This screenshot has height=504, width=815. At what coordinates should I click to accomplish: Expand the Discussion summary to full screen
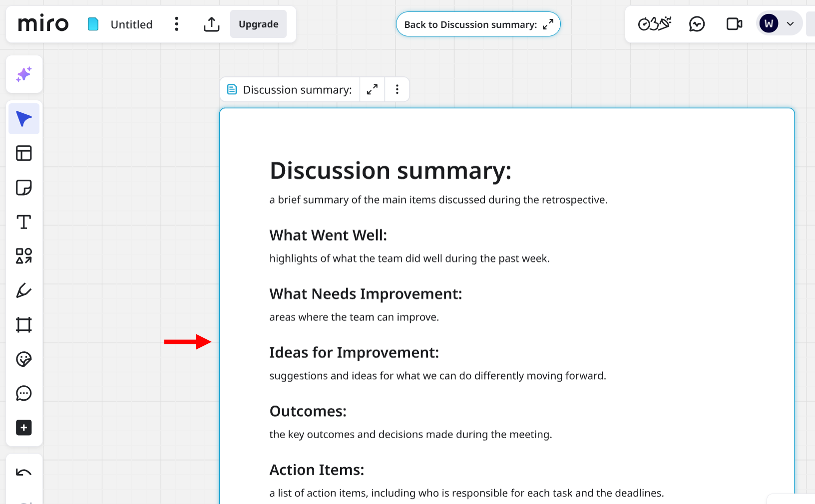[372, 89]
